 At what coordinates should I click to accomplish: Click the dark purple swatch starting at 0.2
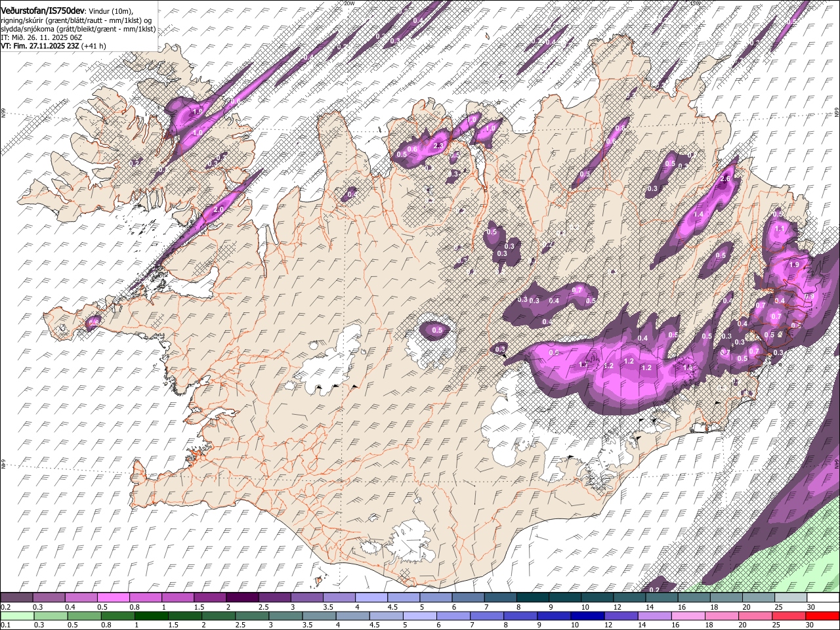click(x=16, y=598)
